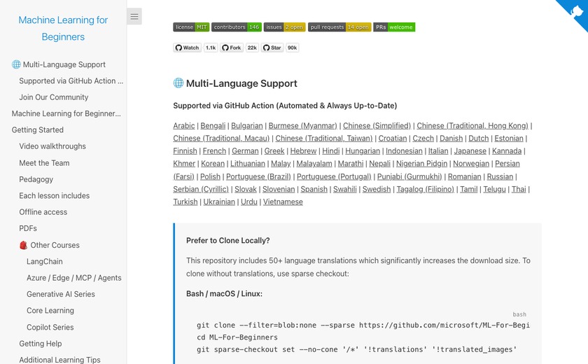The image size is (588, 364).
Task: Open the issues 2 open badge
Action: [285, 27]
